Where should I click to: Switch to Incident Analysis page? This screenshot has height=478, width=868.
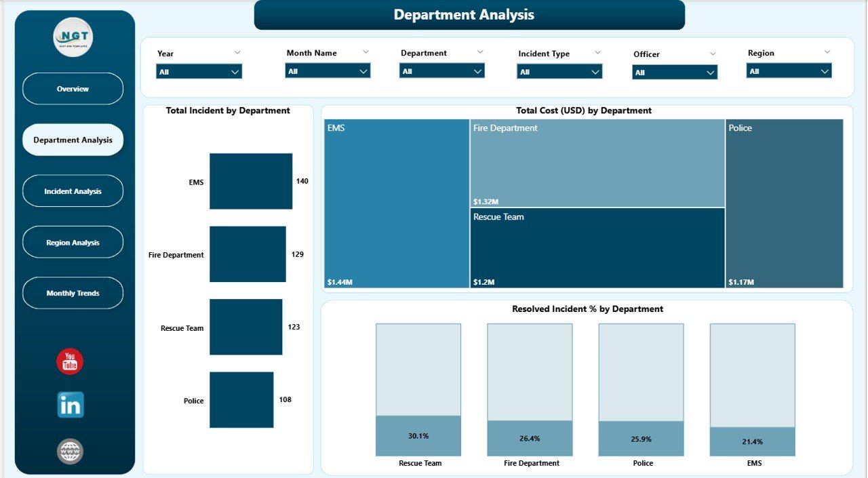pyautogui.click(x=73, y=191)
